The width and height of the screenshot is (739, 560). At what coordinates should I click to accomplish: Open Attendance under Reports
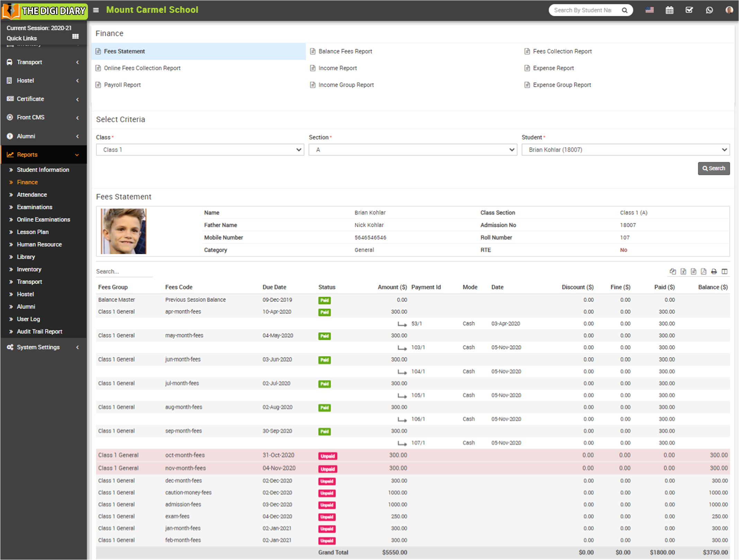tap(32, 195)
